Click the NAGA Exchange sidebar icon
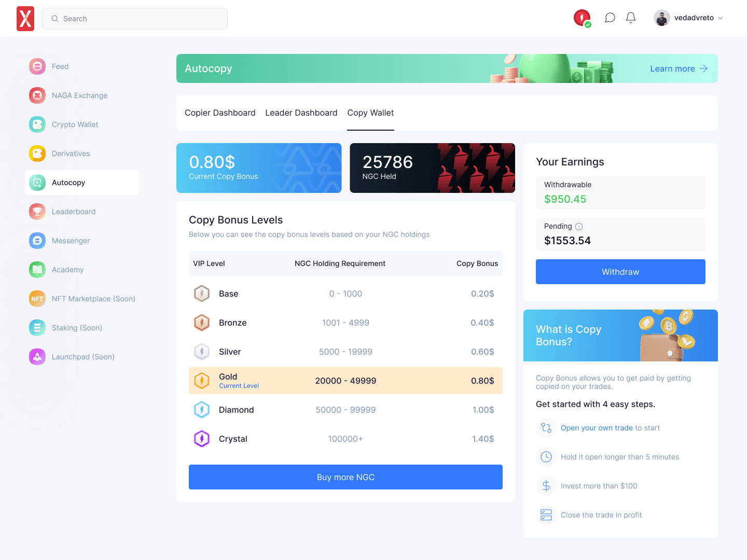The height and width of the screenshot is (560, 747). (x=37, y=95)
